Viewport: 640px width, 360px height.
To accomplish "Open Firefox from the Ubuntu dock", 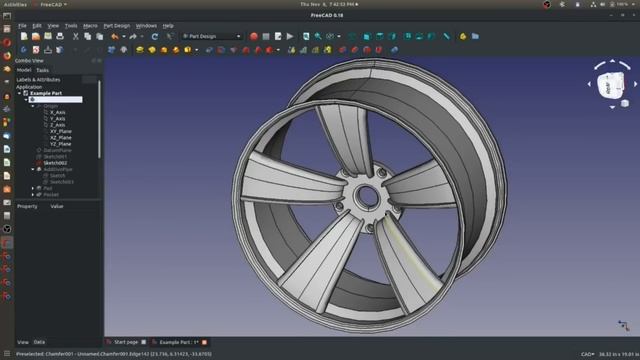I will pyautogui.click(x=7, y=56).
